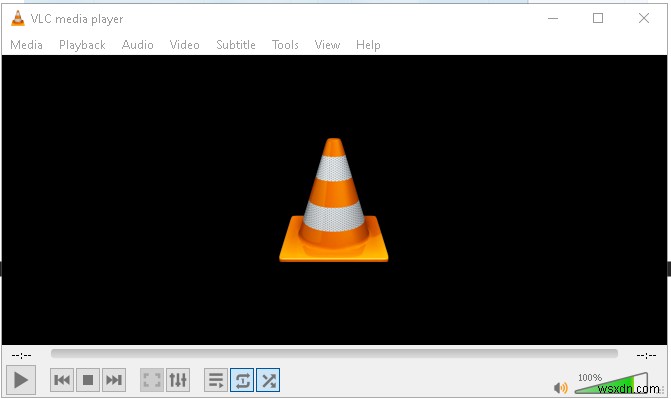This screenshot has width=671, height=399.
Task: Close the VLC media player window
Action: (x=644, y=18)
